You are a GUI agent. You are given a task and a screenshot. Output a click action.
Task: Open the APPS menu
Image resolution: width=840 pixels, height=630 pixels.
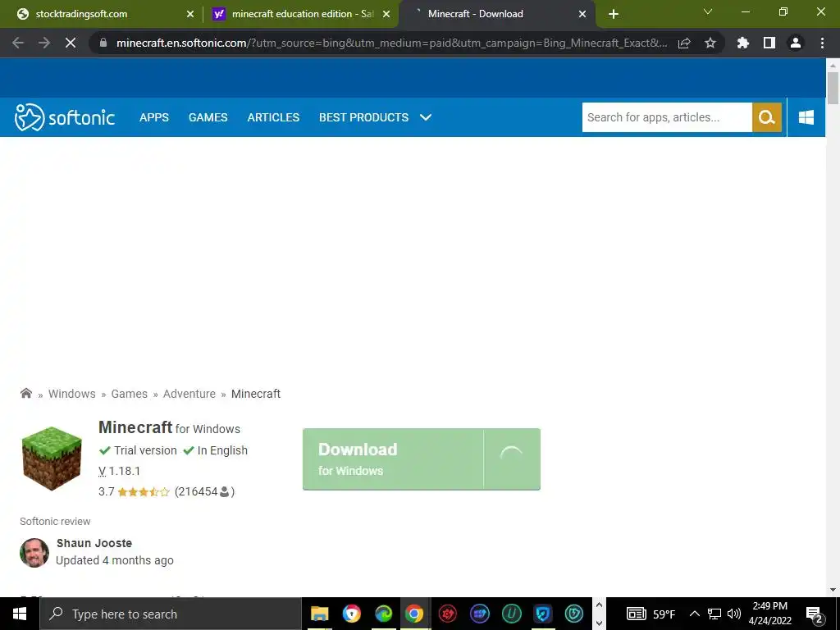[x=154, y=117]
